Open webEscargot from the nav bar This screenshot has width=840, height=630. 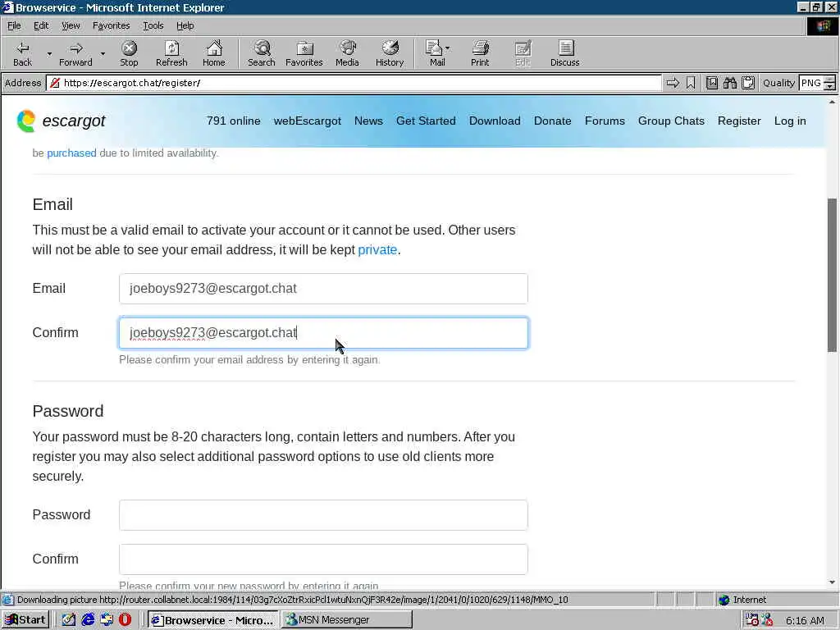point(307,121)
